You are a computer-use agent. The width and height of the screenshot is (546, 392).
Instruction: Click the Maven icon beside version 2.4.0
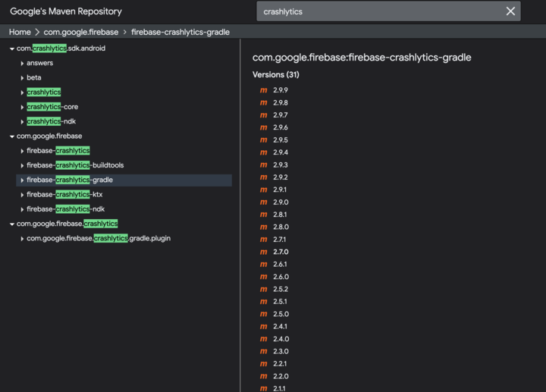[263, 339]
